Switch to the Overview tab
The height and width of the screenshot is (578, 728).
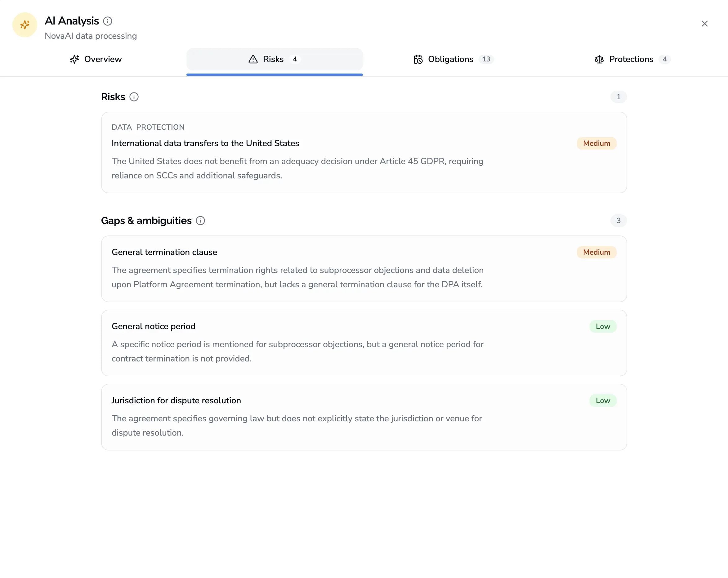click(96, 59)
